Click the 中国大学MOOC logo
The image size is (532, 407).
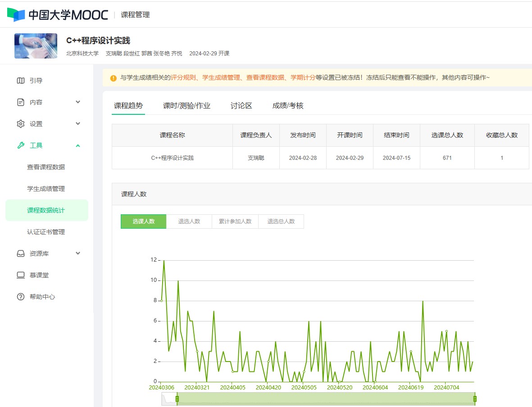58,14
